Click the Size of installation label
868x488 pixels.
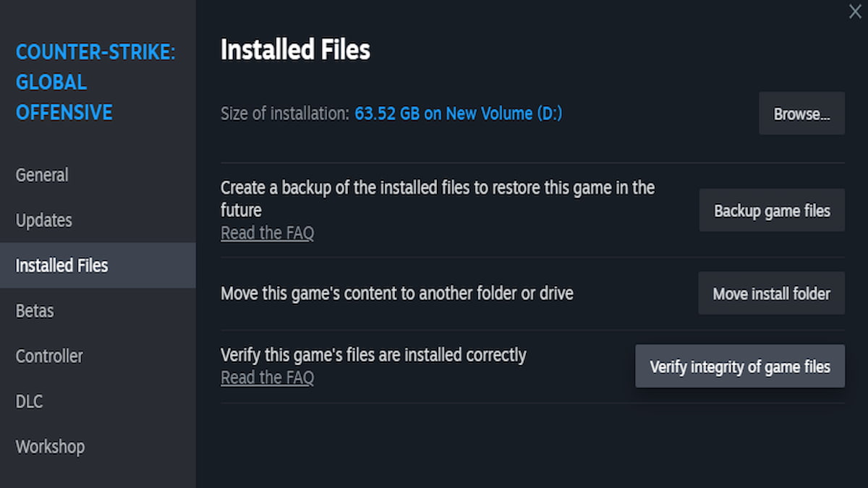[285, 114]
